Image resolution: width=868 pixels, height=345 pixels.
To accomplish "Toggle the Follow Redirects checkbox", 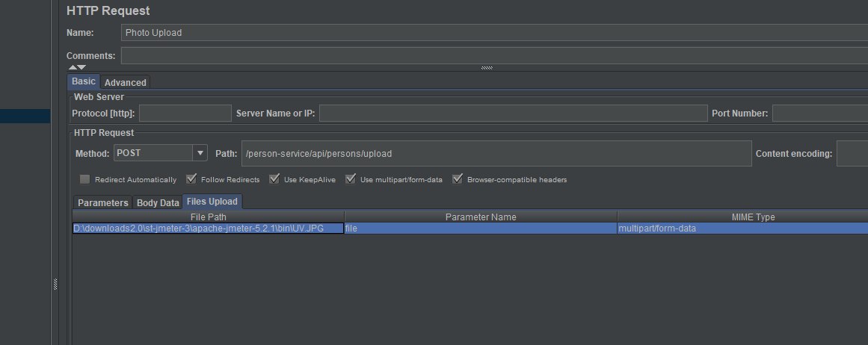I will coord(191,179).
